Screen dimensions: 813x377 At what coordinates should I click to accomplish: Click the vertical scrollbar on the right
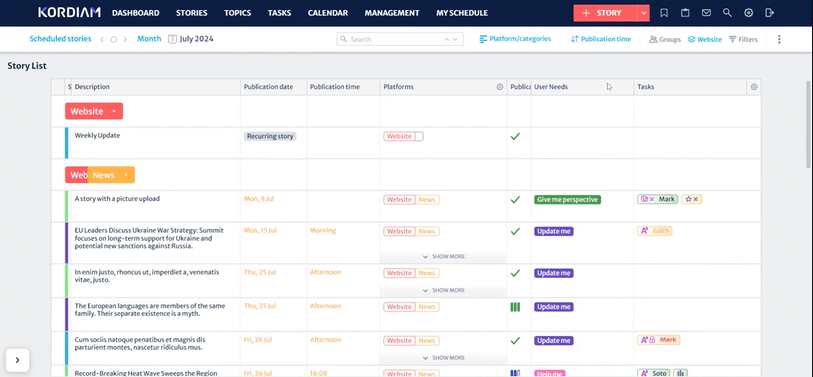809,124
